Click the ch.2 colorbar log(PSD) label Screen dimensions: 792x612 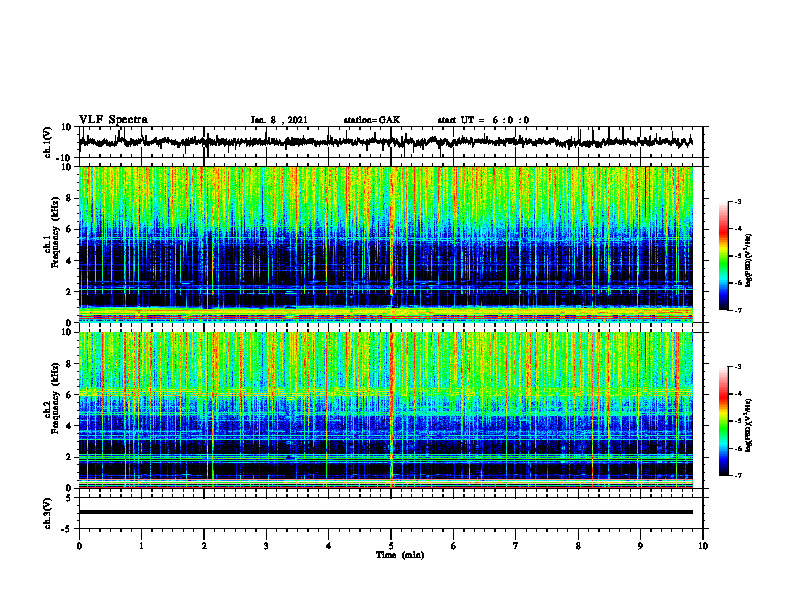pos(749,425)
